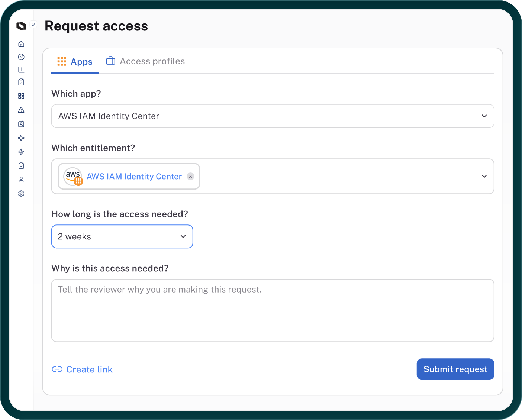Click the four-squares apps grid sidebar icon
The width and height of the screenshot is (522, 420).
[x=21, y=96]
